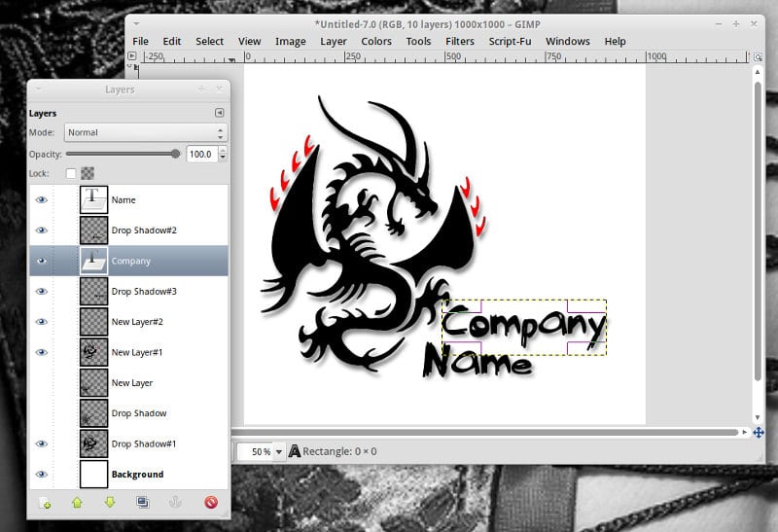Select the Drop Shadow#1 layer name

144,443
